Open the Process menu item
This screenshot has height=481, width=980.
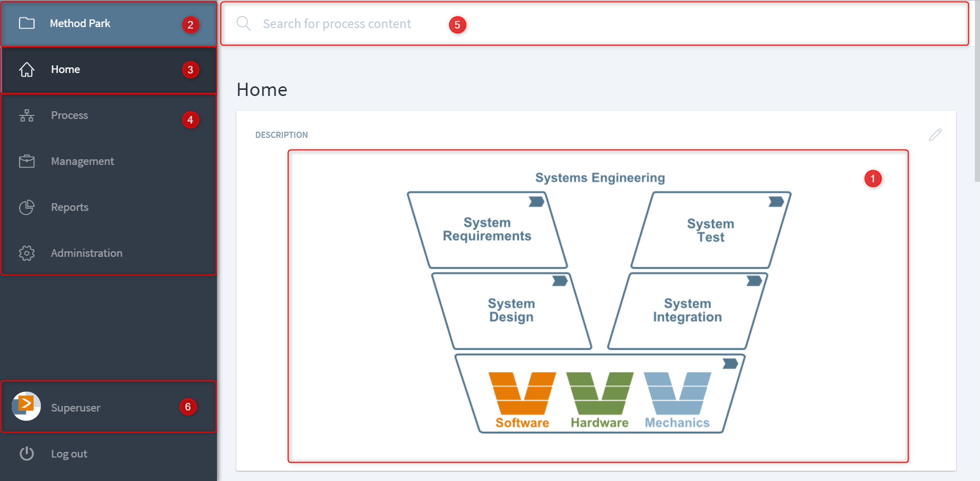[x=69, y=115]
